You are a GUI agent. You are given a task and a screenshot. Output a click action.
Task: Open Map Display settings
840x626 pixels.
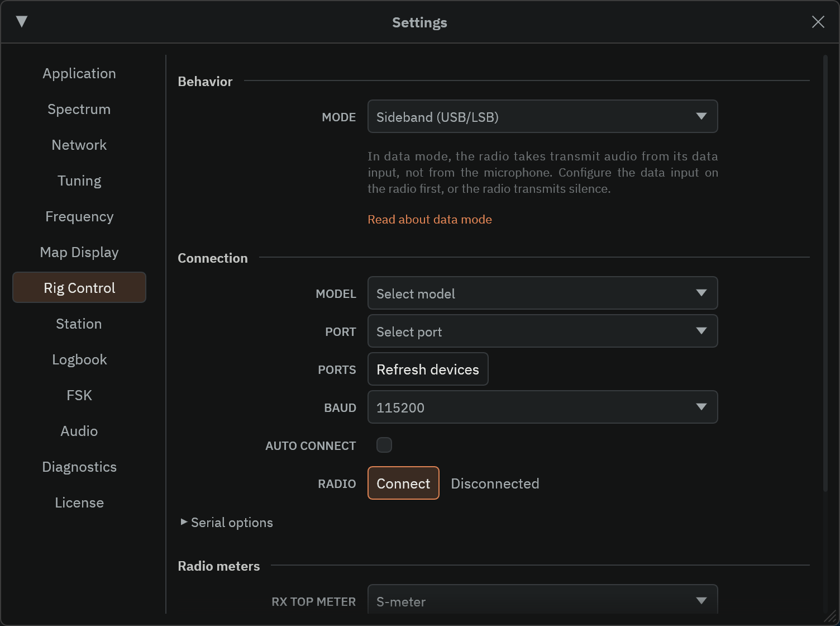point(79,252)
